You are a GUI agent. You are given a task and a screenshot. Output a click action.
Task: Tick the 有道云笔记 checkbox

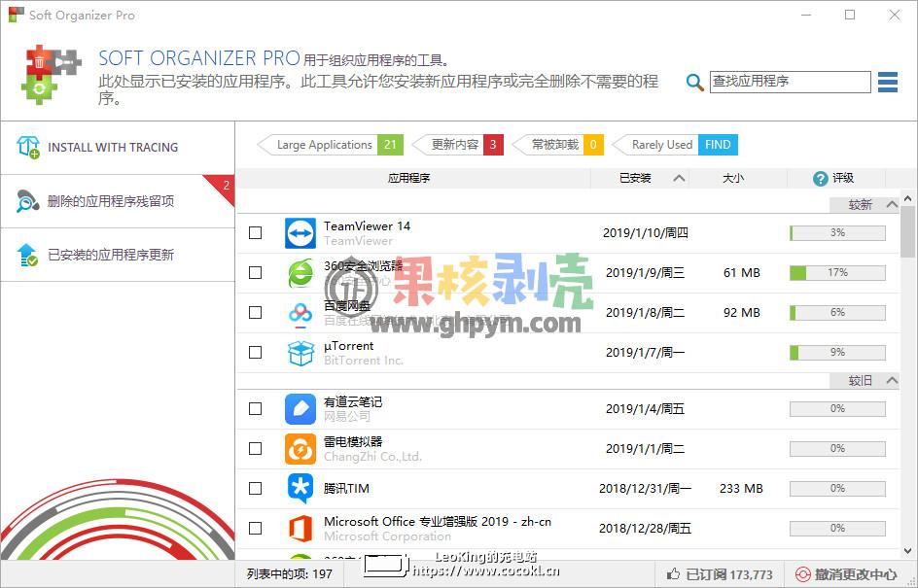point(255,408)
